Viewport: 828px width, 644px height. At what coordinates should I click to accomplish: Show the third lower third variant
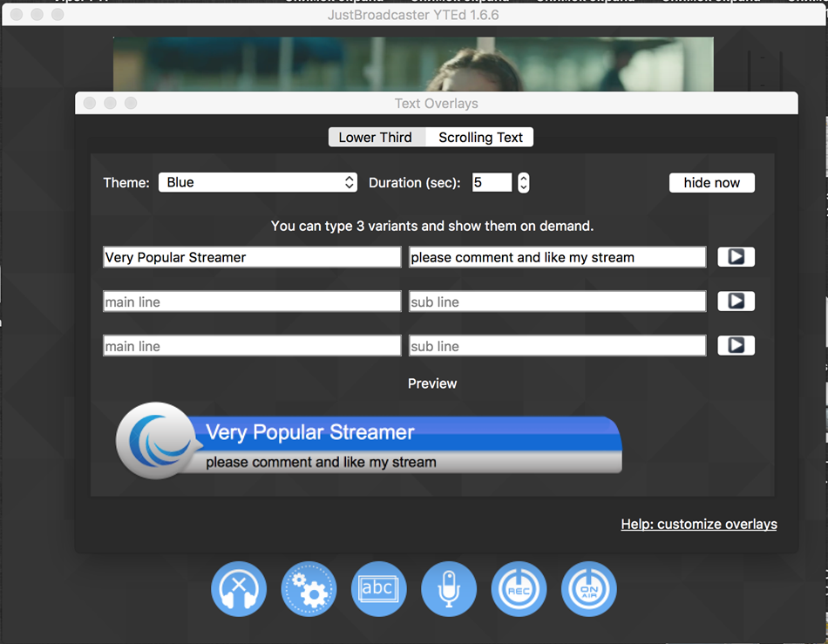[736, 346]
